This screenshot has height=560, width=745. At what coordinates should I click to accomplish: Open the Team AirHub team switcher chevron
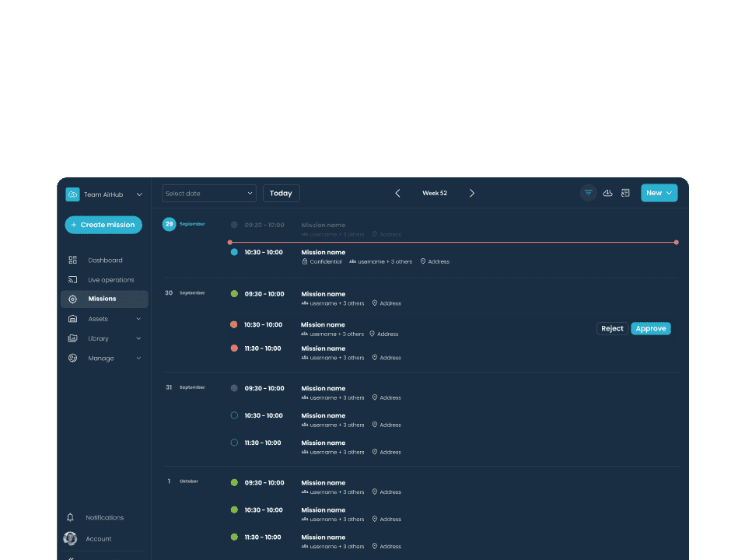[x=139, y=194]
